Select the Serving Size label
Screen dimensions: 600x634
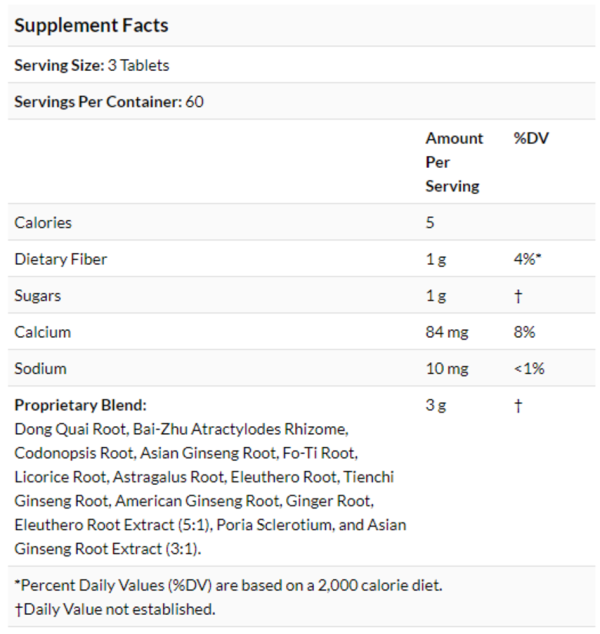click(58, 66)
